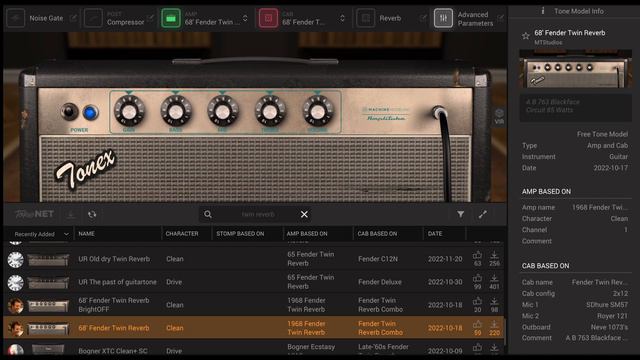Open the AMP model selector arrows
Image resolution: width=640 pixels, height=360 pixels.
click(245, 18)
